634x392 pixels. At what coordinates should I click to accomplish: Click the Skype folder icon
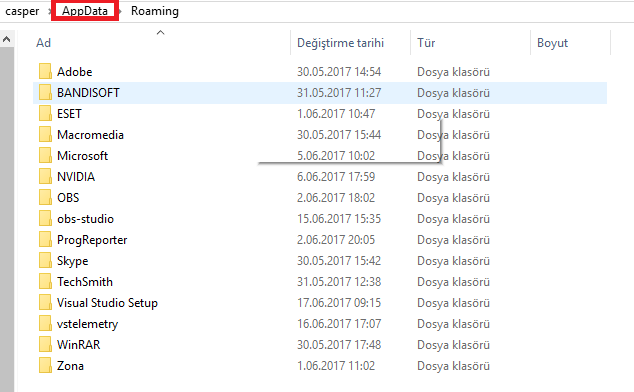point(45,261)
